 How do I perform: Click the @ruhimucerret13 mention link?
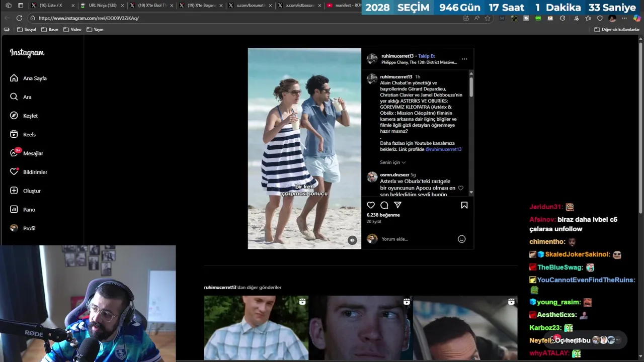coord(443,149)
